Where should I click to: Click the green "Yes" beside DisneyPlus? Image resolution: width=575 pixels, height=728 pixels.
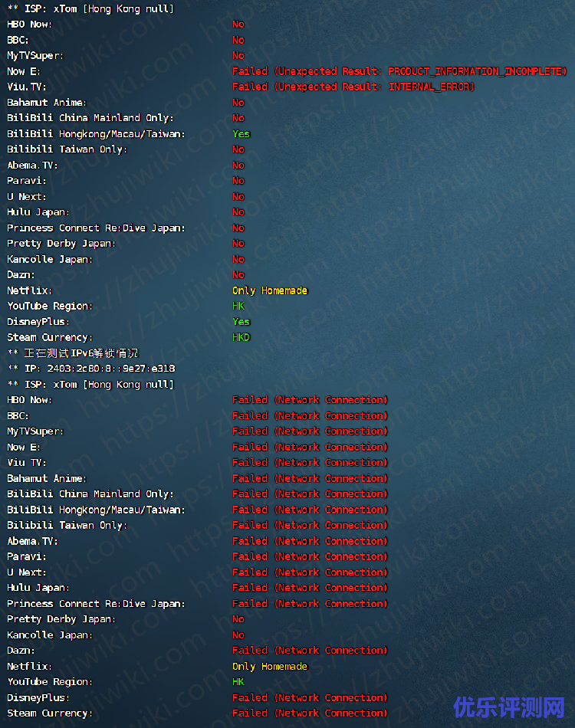tap(241, 322)
